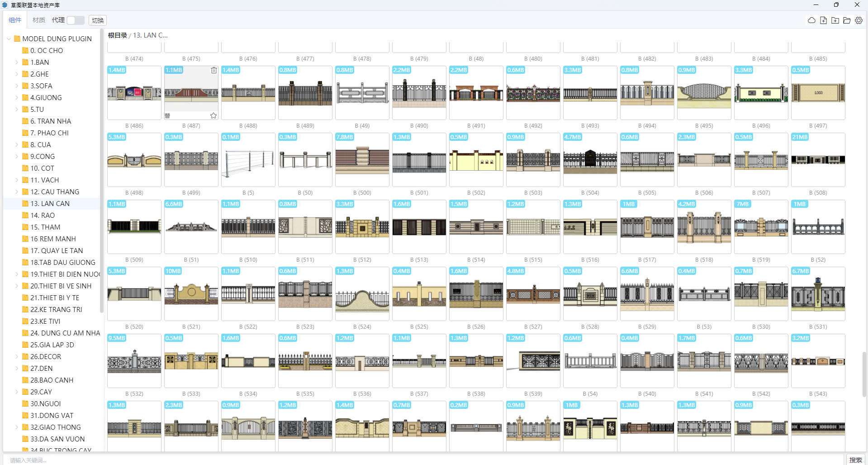Screen dimensions: 868x465
Task: Select the B (508) fence thumbnail
Action: coord(818,159)
